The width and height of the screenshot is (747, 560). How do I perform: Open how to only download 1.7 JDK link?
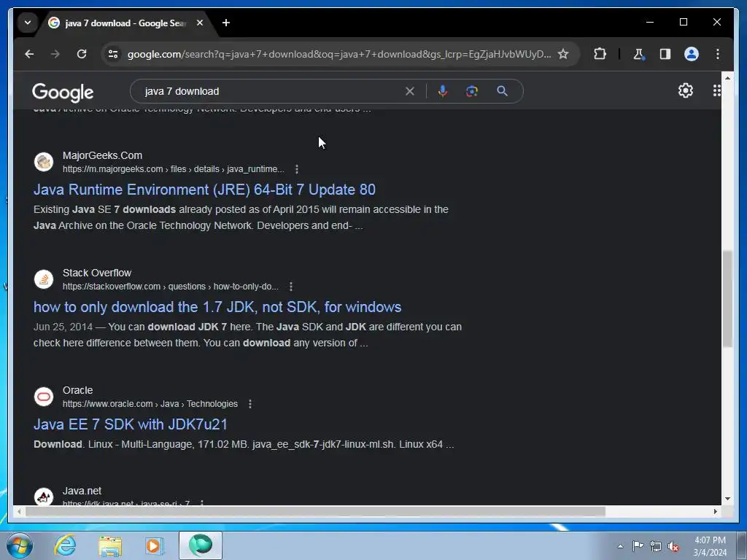tap(217, 307)
